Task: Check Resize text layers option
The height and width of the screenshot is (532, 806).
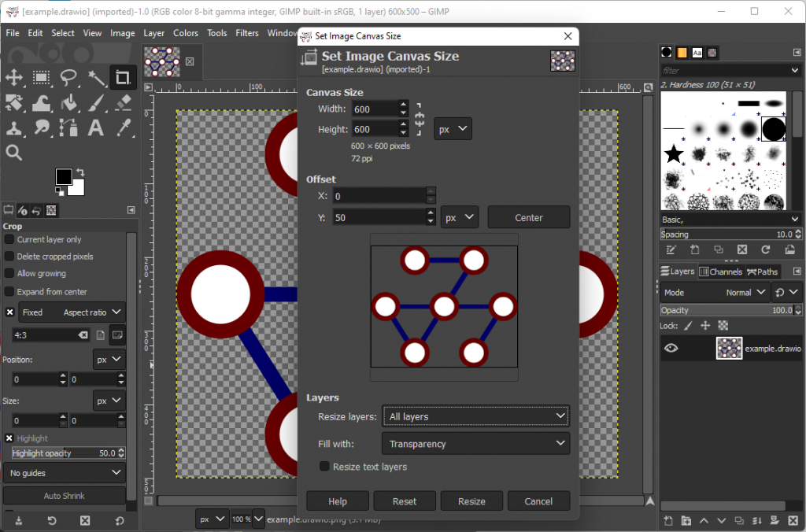Action: [324, 466]
